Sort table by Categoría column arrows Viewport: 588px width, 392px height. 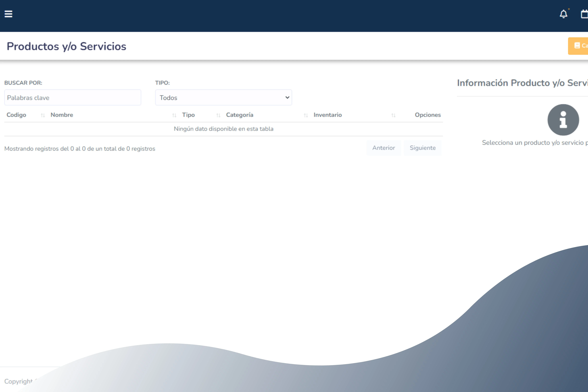coord(306,115)
